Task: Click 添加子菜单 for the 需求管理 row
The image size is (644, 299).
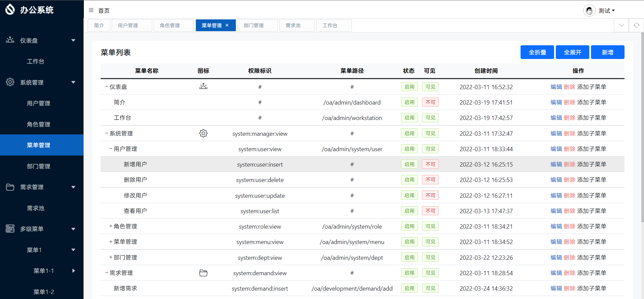Action: 592,273
